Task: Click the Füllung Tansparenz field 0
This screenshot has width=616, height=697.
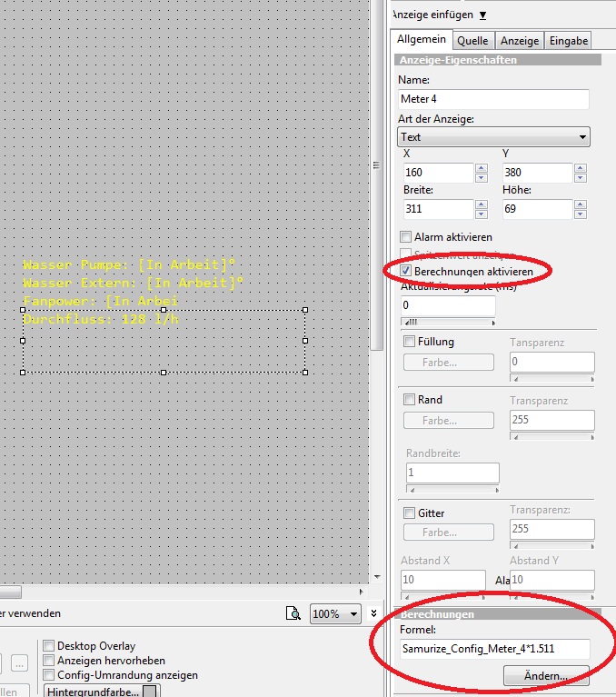Action: pos(552,362)
